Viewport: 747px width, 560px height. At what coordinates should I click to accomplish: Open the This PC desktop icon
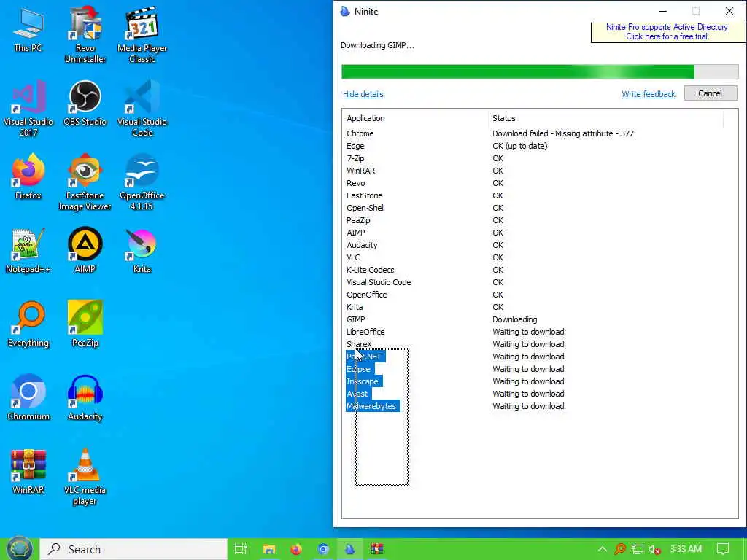28,29
